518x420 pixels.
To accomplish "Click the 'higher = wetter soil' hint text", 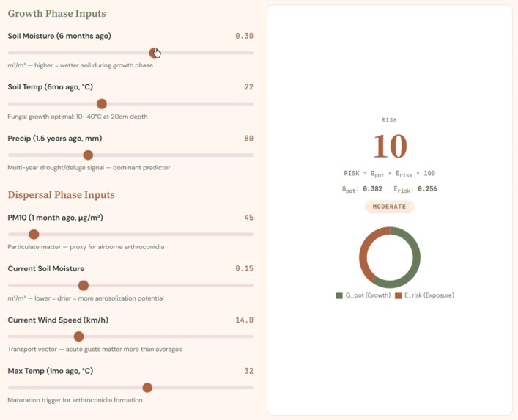I will pos(81,65).
